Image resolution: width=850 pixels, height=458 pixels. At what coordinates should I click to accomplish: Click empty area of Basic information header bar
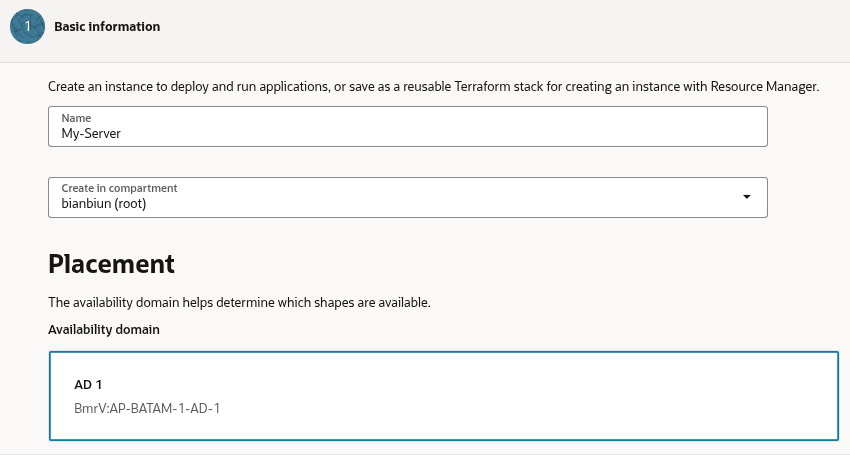click(500, 27)
